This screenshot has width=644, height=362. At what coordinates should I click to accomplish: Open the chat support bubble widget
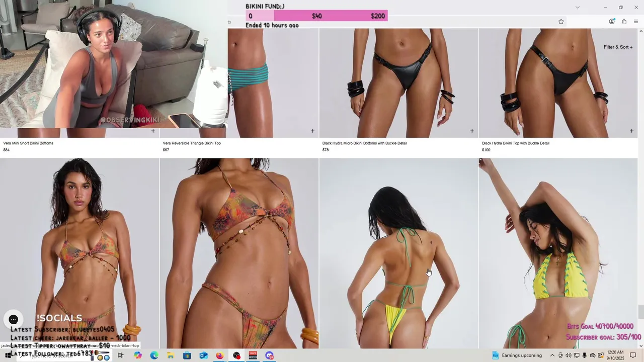pyautogui.click(x=14, y=319)
